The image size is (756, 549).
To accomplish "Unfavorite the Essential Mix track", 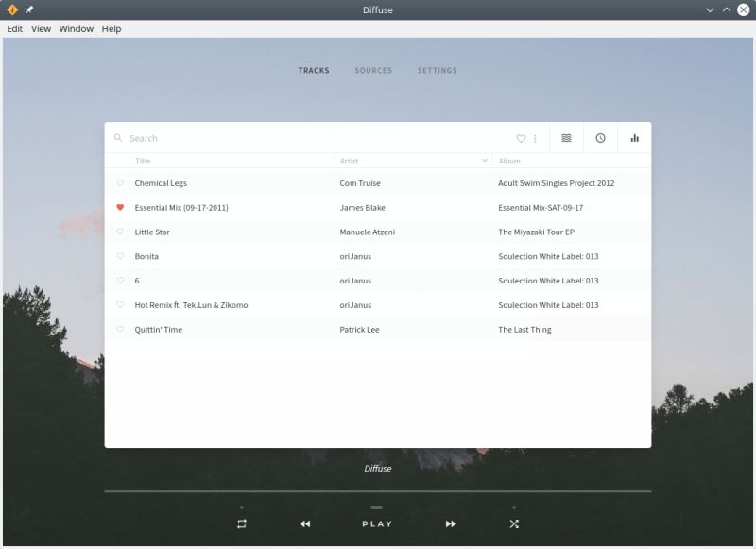I will (x=119, y=207).
